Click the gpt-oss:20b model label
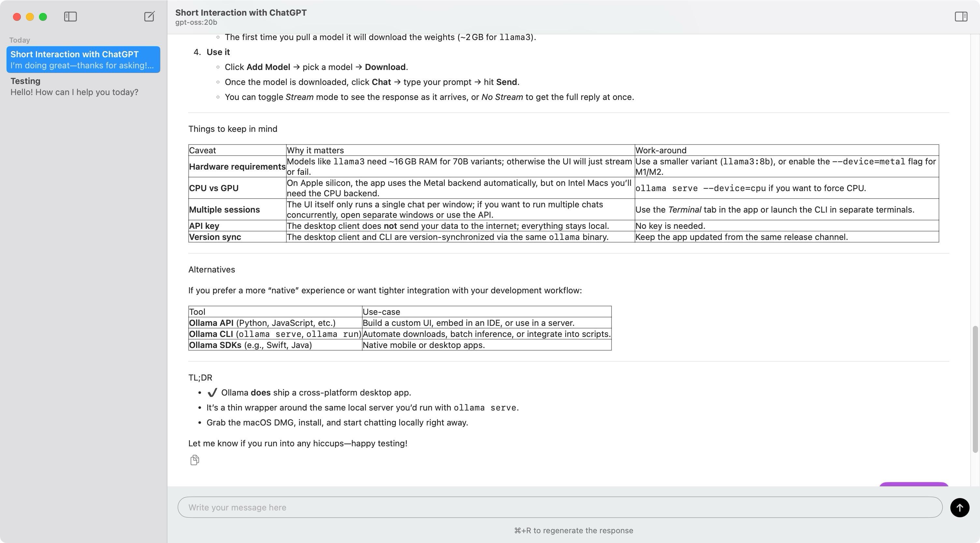 tap(196, 22)
